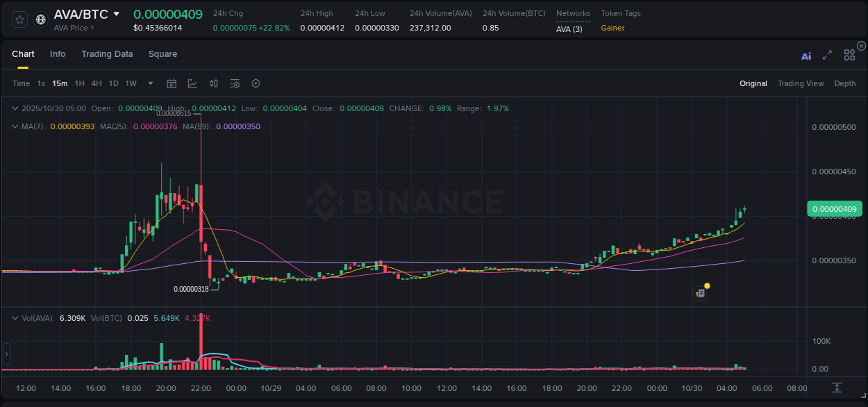Launch the Ai assistant icon
The image size is (868, 407).
806,56
